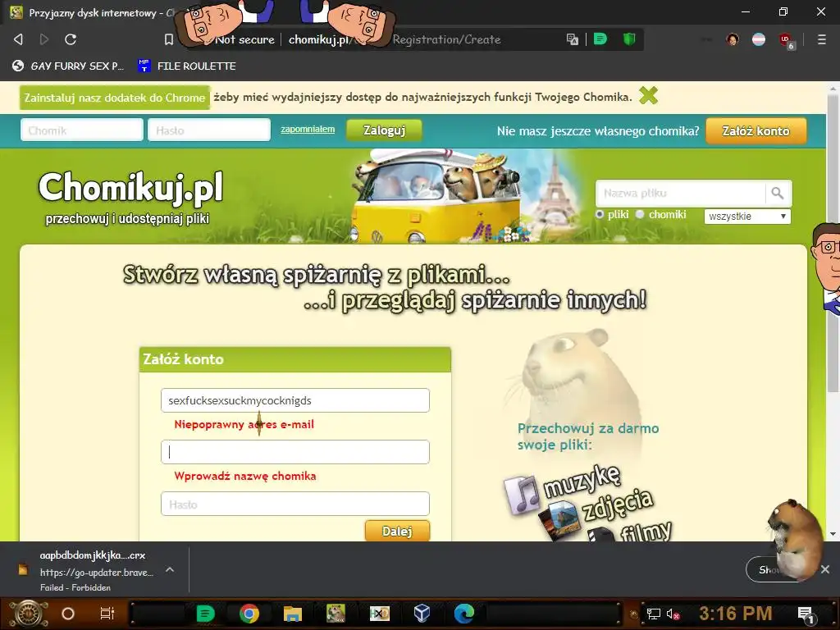Click the muted volume icon in system tray
This screenshot has width=840, height=630.
coord(673,614)
